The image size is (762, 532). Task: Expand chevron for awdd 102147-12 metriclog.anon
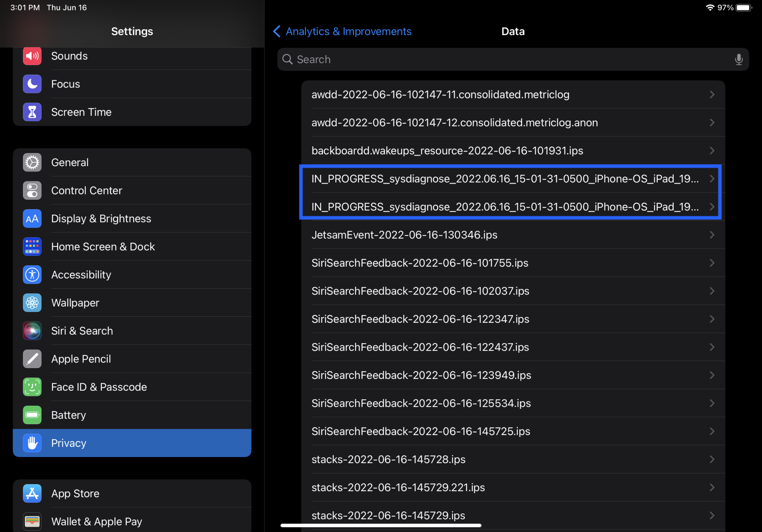(x=712, y=123)
